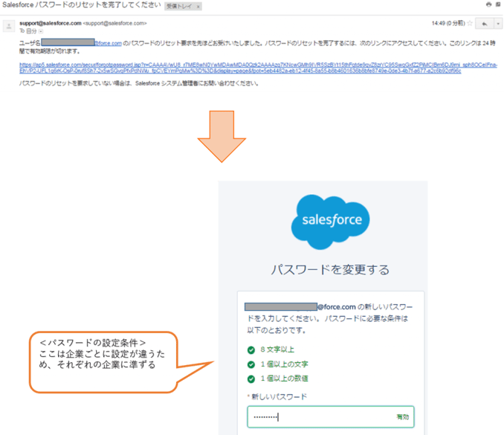Open the Salesforce password reset URL link
This screenshot has height=435, width=504.
(x=258, y=68)
